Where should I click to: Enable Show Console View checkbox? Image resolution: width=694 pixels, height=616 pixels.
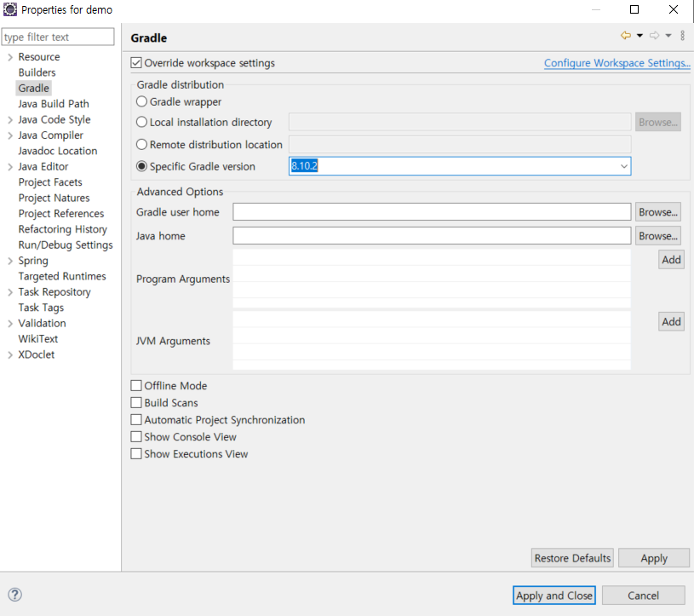tap(136, 436)
